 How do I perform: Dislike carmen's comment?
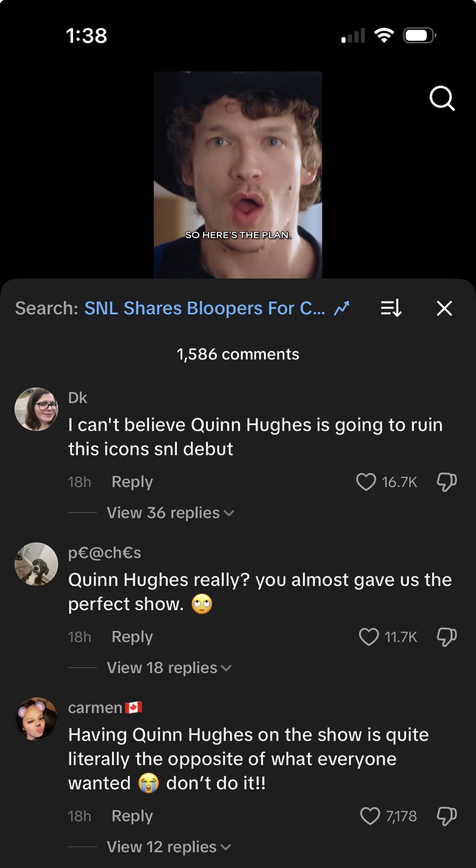[x=446, y=816]
